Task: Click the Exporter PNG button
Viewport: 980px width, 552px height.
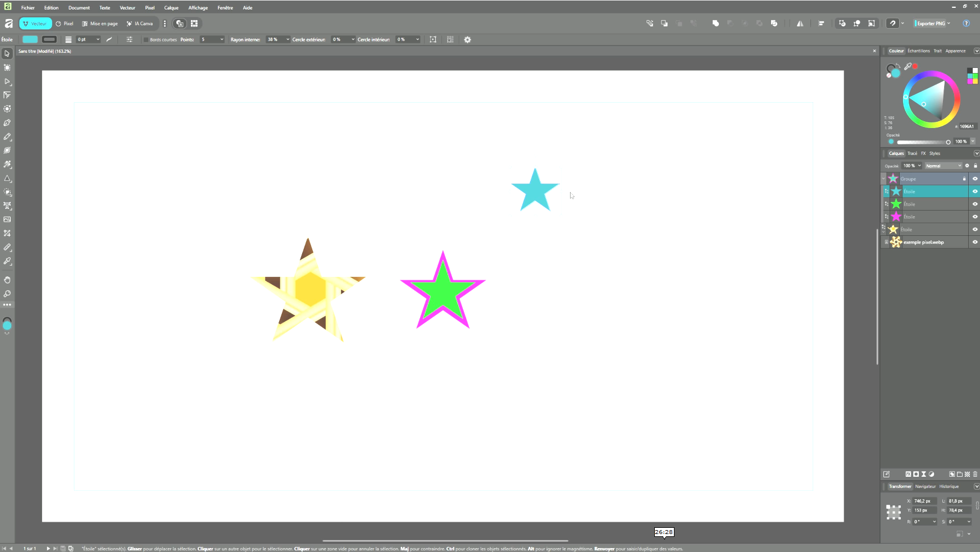Action: 931,24
